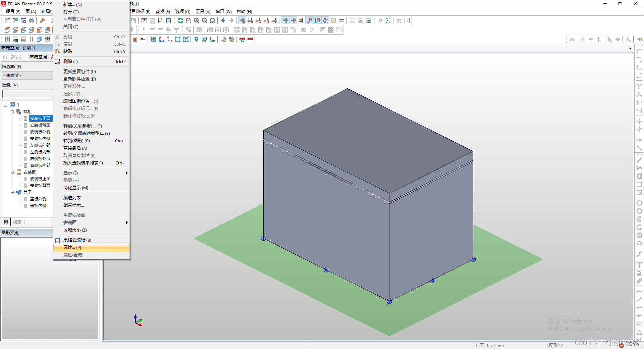Switch to the 列表 tab
This screenshot has width=644, height=349.
pos(17,222)
